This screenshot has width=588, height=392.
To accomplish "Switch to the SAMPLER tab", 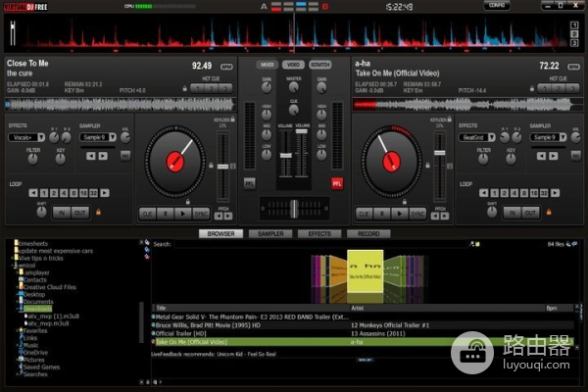I will click(x=271, y=234).
